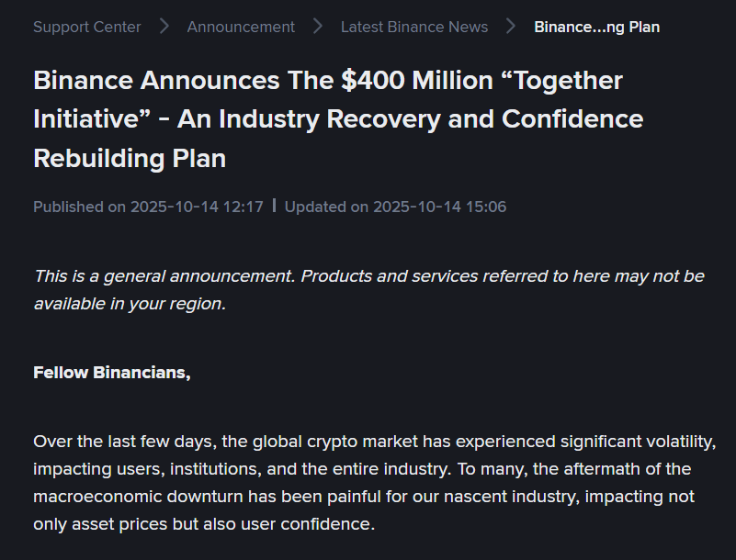Go to the Announcement breadcrumb page

[x=241, y=27]
